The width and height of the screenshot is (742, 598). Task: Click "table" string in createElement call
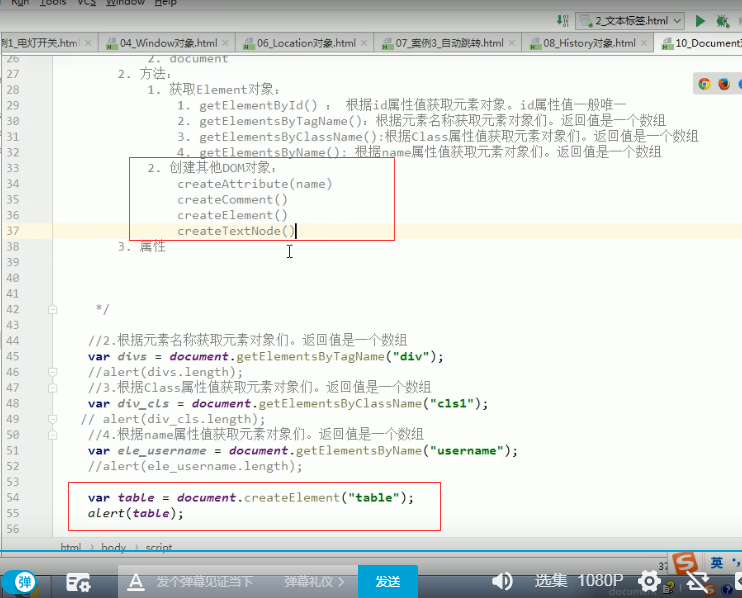coord(374,498)
